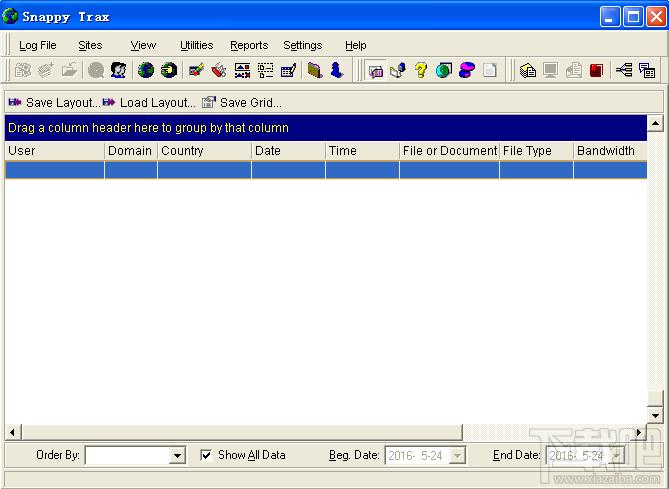
Task: Click the gray disc toolbar icon
Action: coord(96,70)
